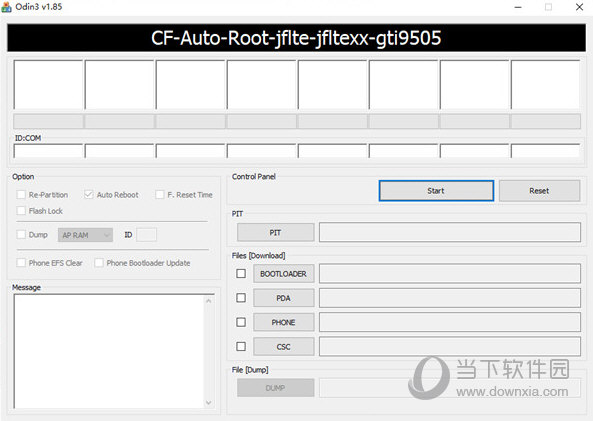Screen dimensions: 593x421
Task: Close the Odin3 window
Action: (579, 7)
